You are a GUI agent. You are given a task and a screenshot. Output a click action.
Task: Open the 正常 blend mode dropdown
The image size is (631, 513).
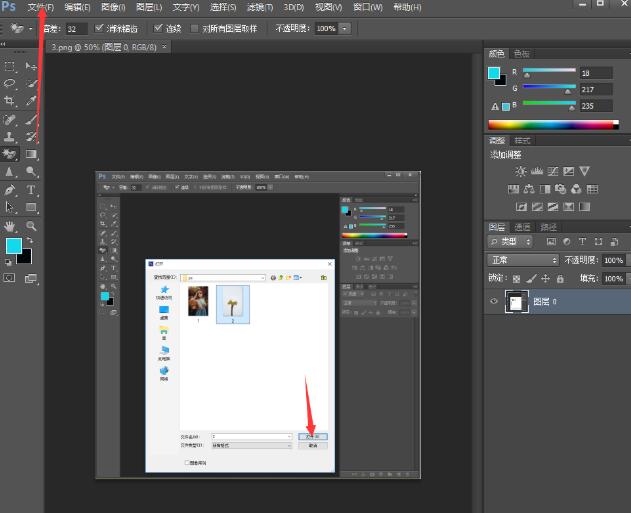pos(523,260)
